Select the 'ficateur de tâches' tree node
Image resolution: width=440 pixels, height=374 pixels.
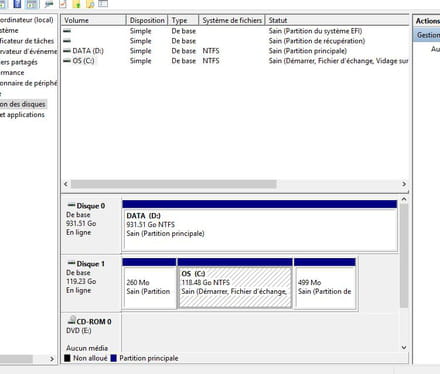point(27,41)
